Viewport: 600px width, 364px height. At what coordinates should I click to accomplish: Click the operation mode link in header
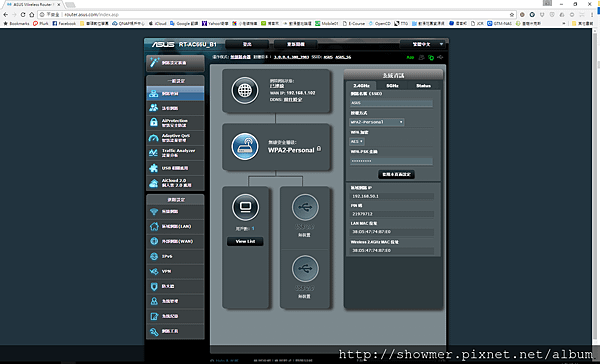[x=240, y=57]
